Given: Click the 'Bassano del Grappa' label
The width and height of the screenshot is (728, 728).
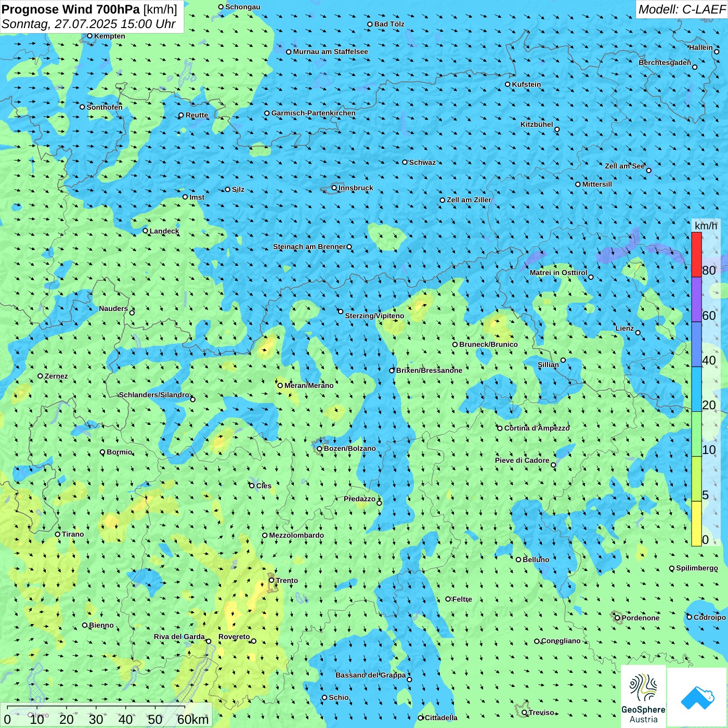Looking at the screenshot, I should (371, 675).
